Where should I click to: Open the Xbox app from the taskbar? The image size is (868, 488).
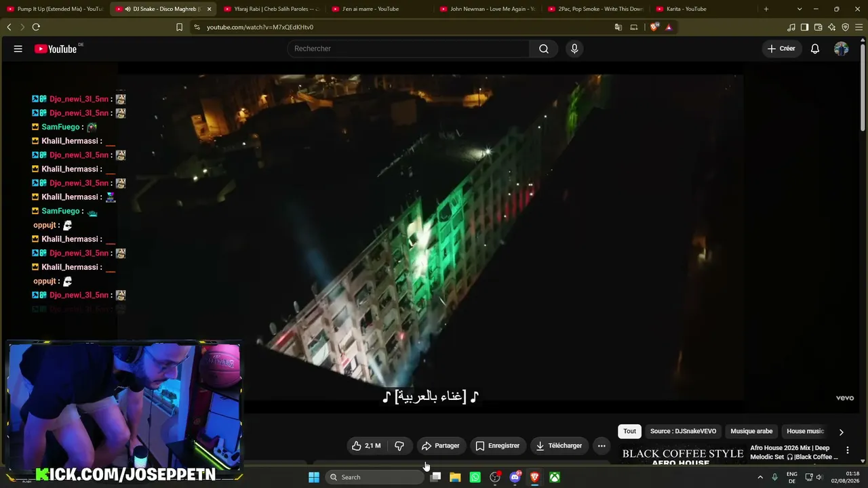pyautogui.click(x=555, y=477)
